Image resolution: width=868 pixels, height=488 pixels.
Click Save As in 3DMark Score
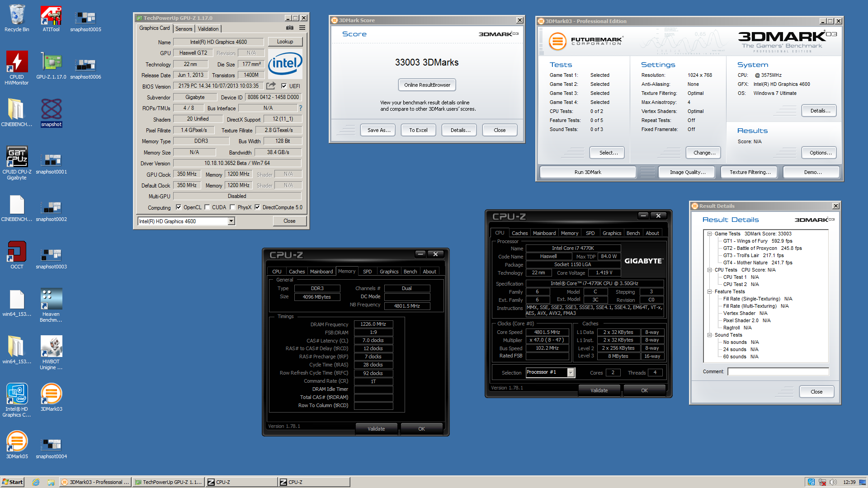(378, 130)
